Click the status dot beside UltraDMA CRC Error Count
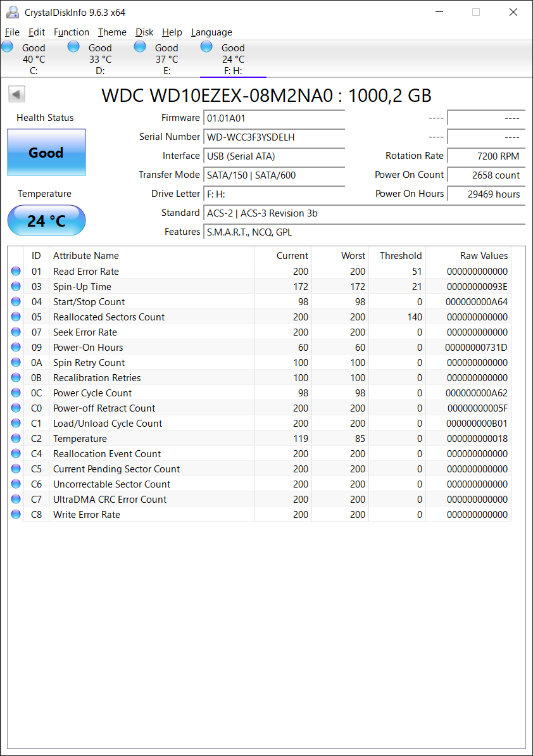Screen dimensions: 533x756 tap(15, 499)
